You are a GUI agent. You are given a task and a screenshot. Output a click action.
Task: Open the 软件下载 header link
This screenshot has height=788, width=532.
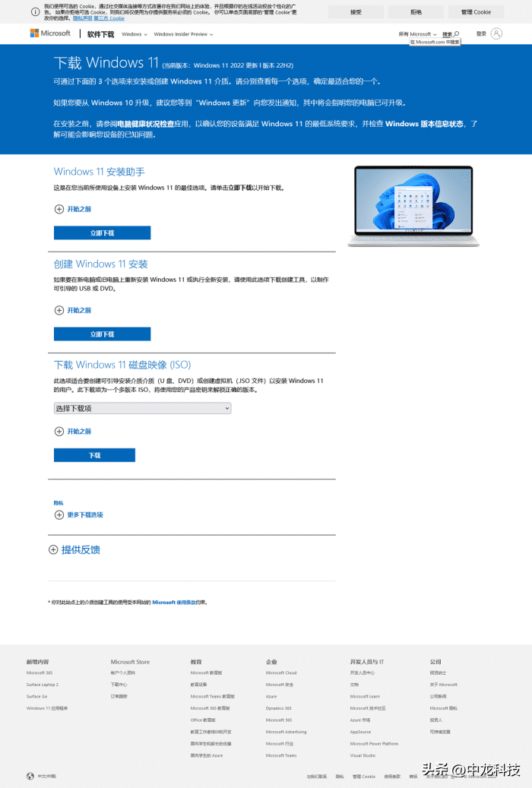[x=100, y=34]
